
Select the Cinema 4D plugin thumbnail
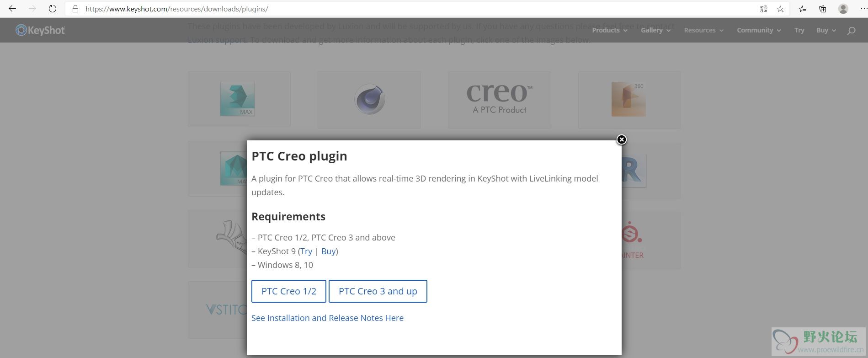(369, 100)
